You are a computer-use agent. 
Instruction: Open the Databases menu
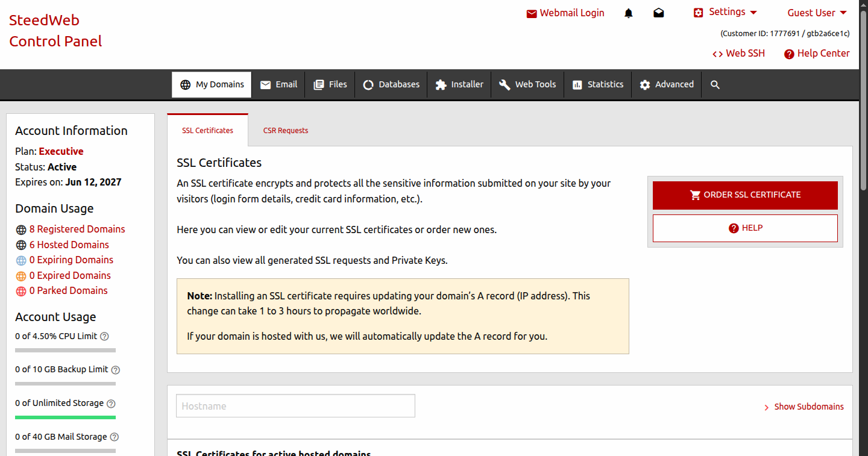point(391,84)
